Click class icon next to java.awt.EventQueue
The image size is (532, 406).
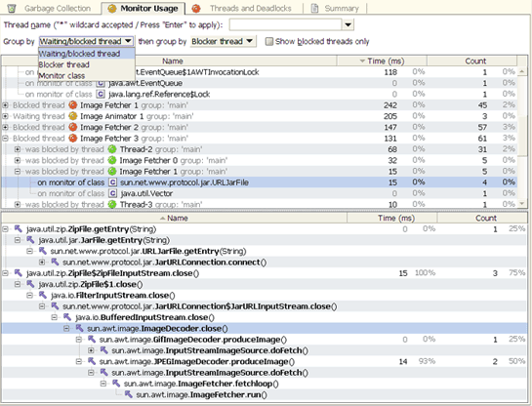(101, 83)
